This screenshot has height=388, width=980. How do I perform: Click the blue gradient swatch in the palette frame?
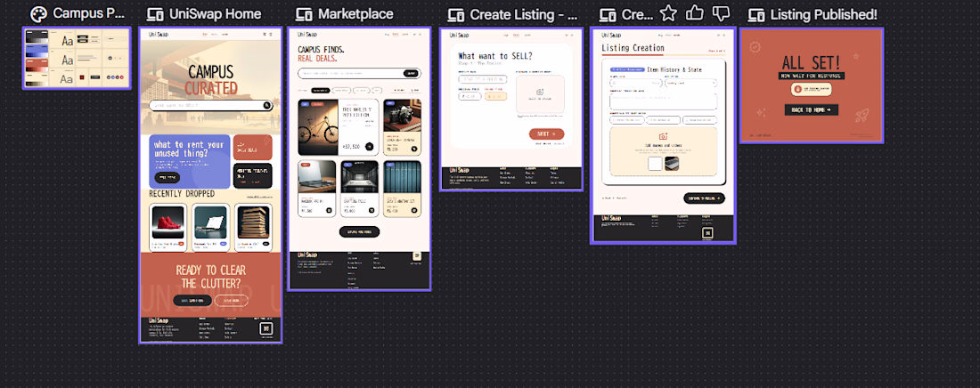click(x=38, y=50)
